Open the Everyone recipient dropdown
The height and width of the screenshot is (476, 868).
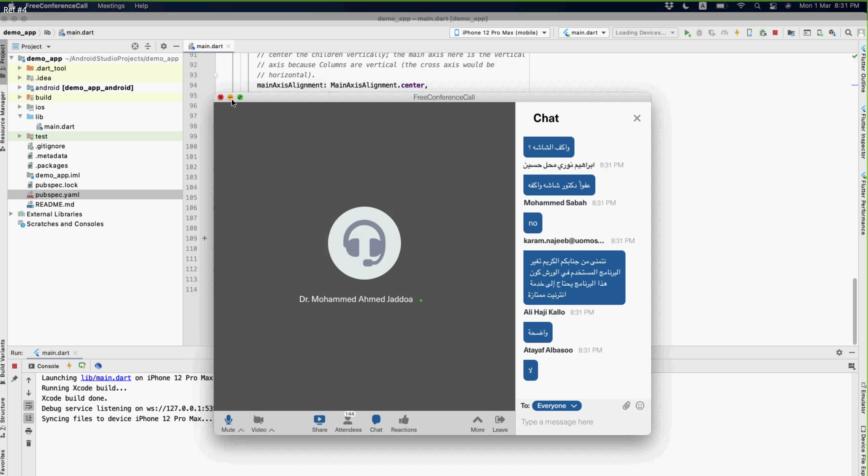coord(557,405)
